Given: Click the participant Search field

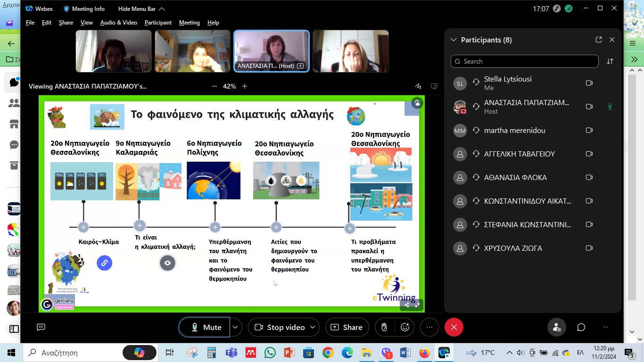Looking at the screenshot, I should tap(524, 61).
